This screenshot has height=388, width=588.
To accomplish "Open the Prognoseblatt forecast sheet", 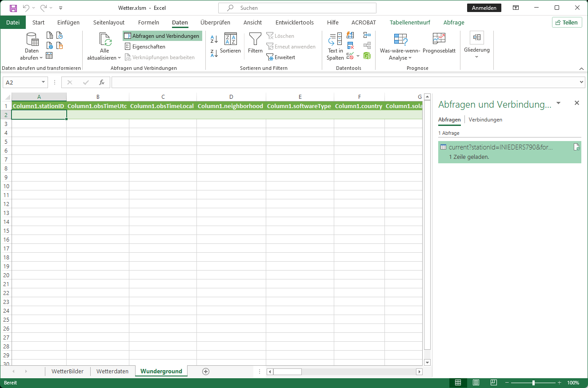I will tap(439, 43).
